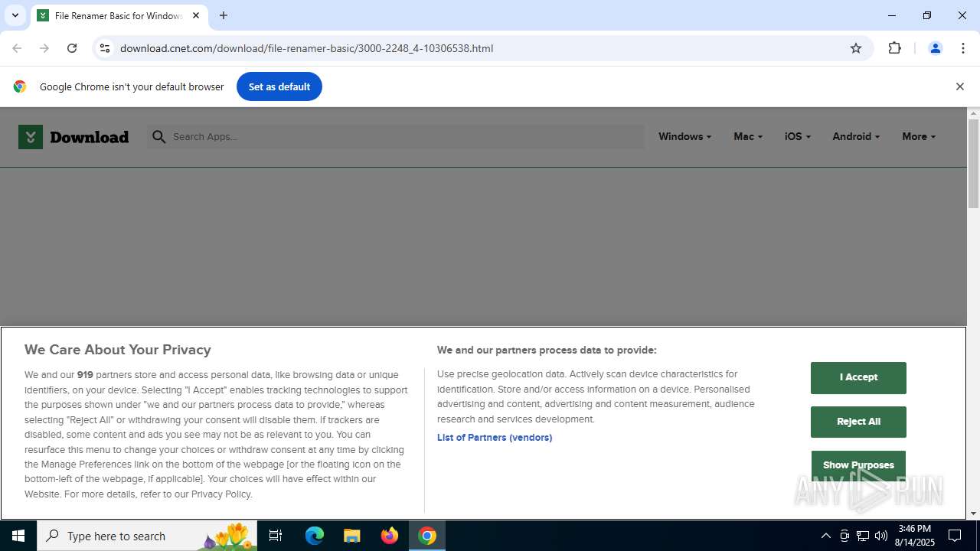
Task: Reload the page with refresh icon
Action: click(72, 48)
